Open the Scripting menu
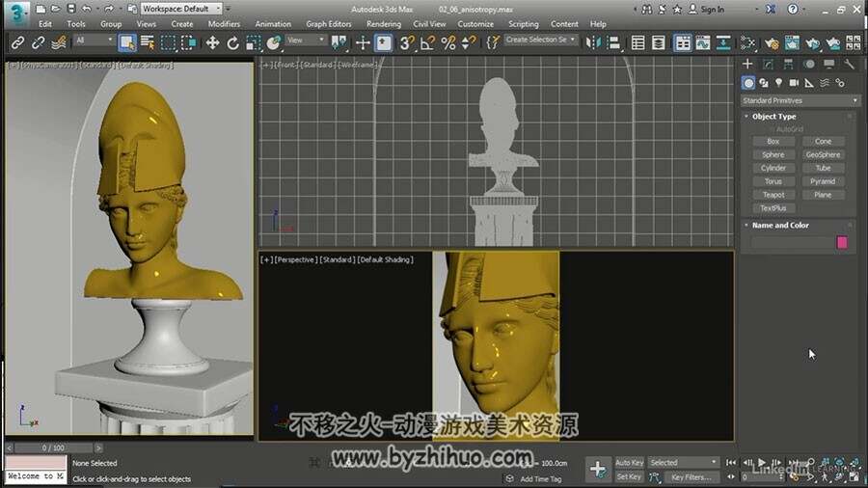Image resolution: width=868 pixels, height=488 pixels. coord(524,24)
